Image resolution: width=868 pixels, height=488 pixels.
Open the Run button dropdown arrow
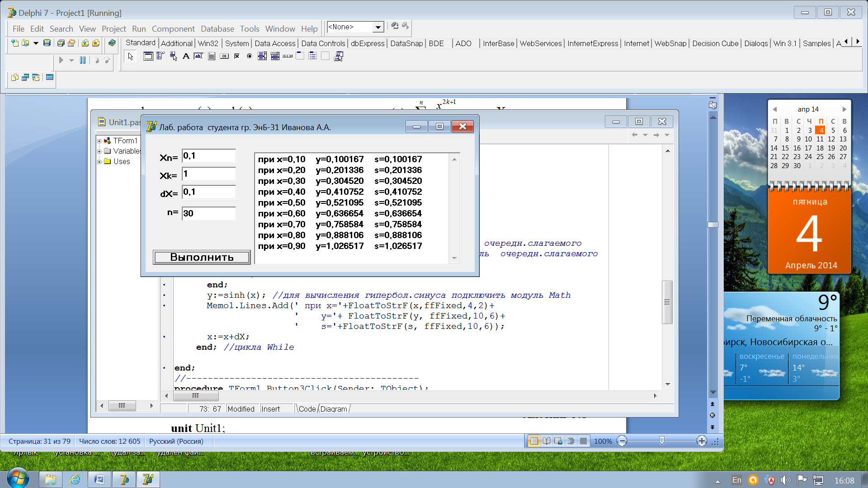tap(71, 60)
